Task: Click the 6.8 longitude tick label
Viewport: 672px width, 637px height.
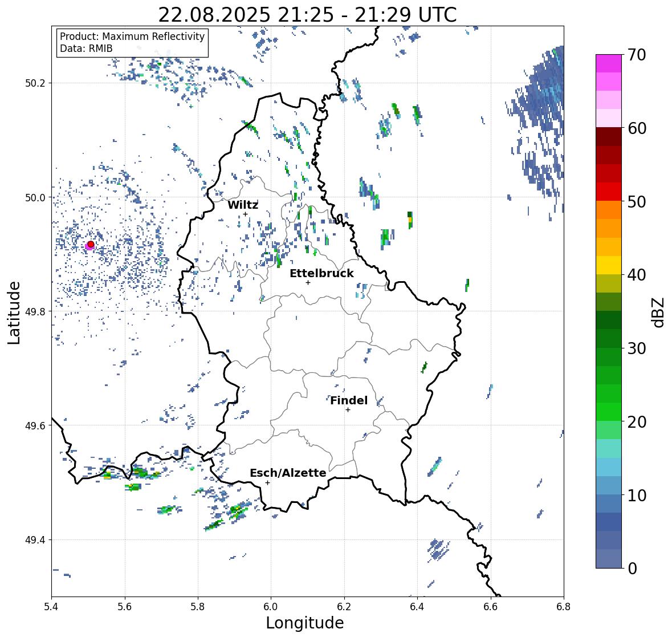Action: (564, 607)
